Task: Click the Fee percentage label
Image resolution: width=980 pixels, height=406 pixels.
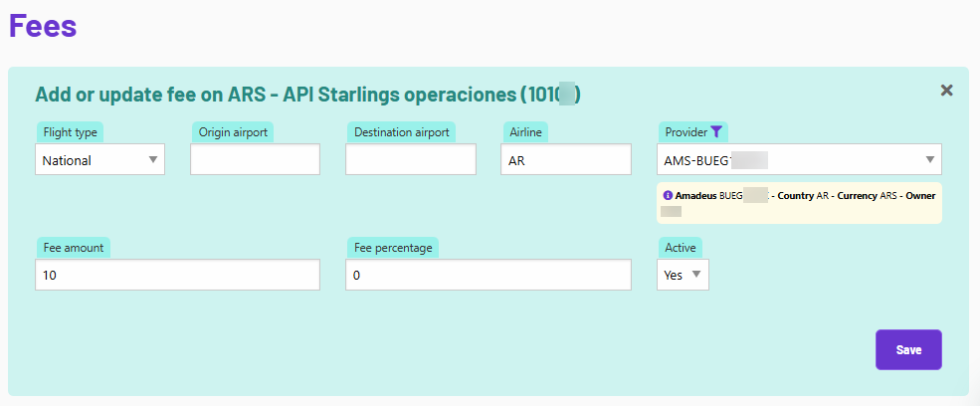Action: pyautogui.click(x=393, y=247)
